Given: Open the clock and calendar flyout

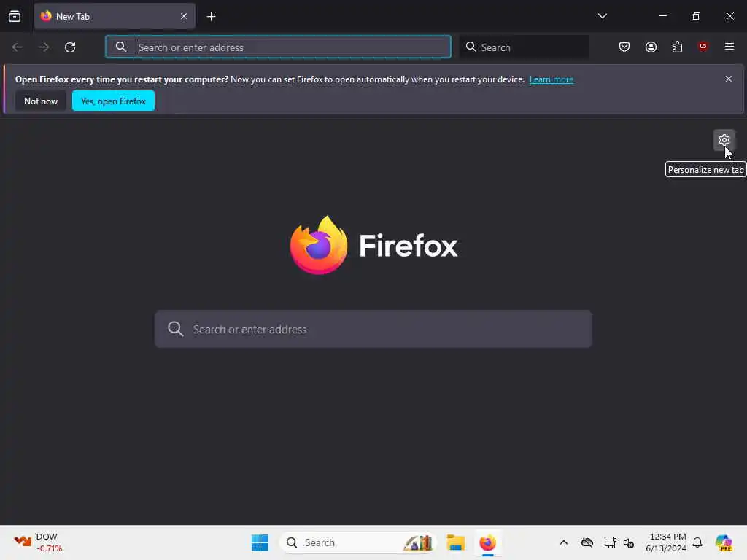Looking at the screenshot, I should click(x=665, y=542).
